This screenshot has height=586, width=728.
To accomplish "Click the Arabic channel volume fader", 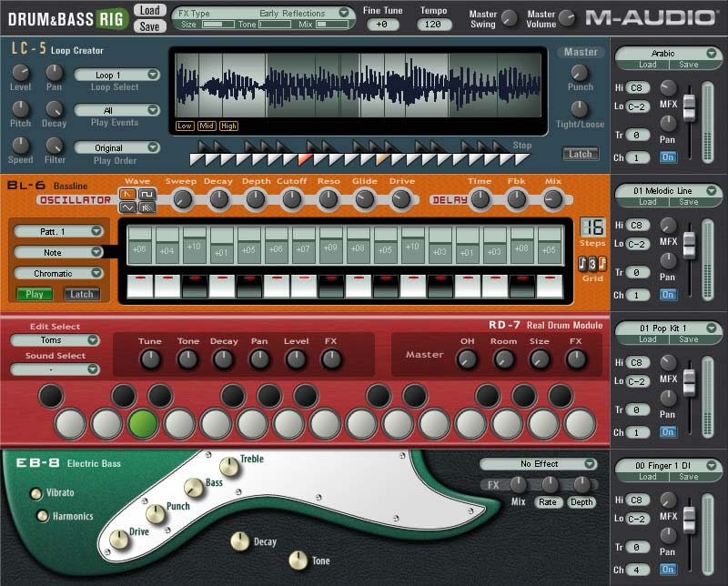I will coord(689,106).
